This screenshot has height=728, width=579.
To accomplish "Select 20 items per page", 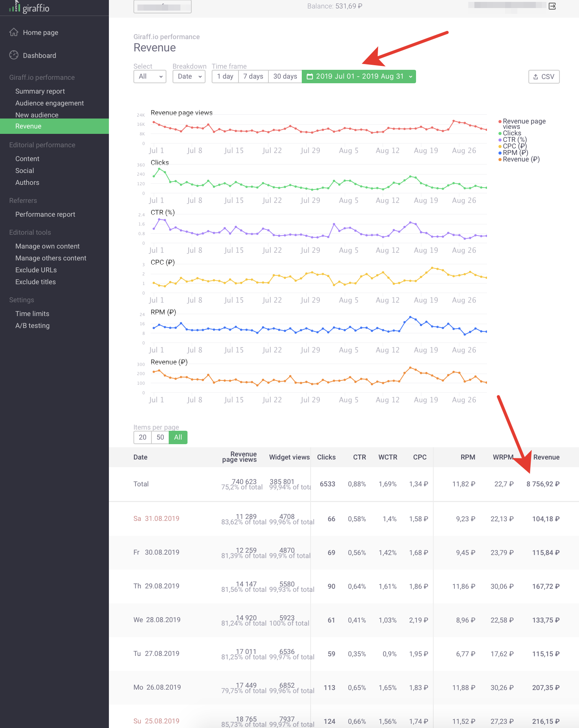I will coord(143,437).
